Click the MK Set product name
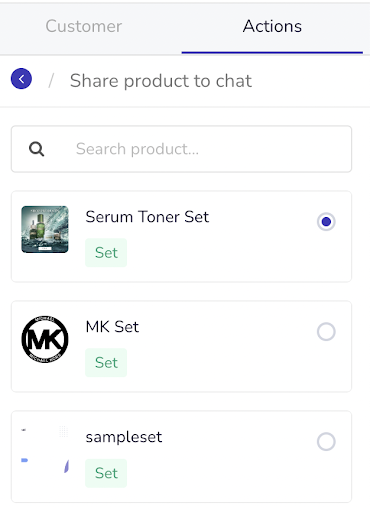370x512 pixels. [x=112, y=327]
